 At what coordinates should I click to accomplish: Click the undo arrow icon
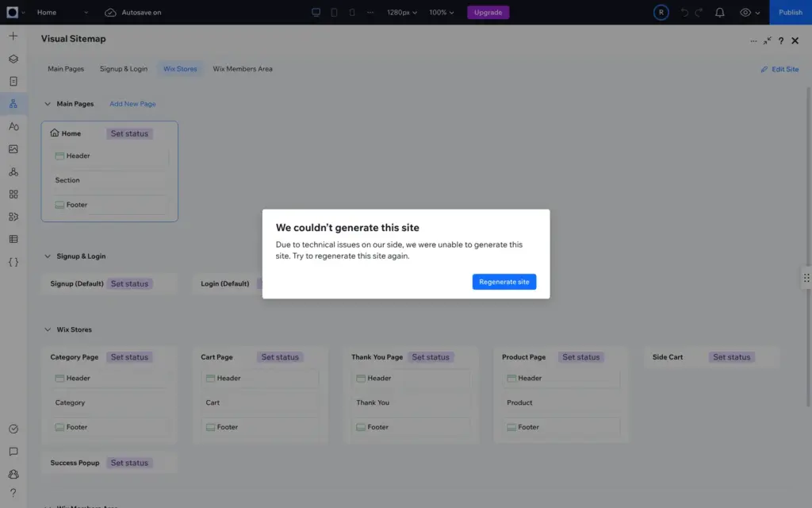684,13
